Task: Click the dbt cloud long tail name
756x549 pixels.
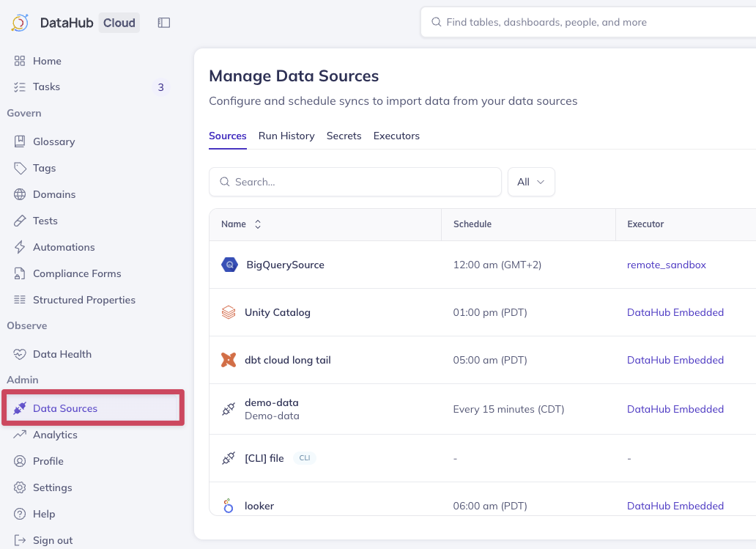Action: [x=287, y=360]
